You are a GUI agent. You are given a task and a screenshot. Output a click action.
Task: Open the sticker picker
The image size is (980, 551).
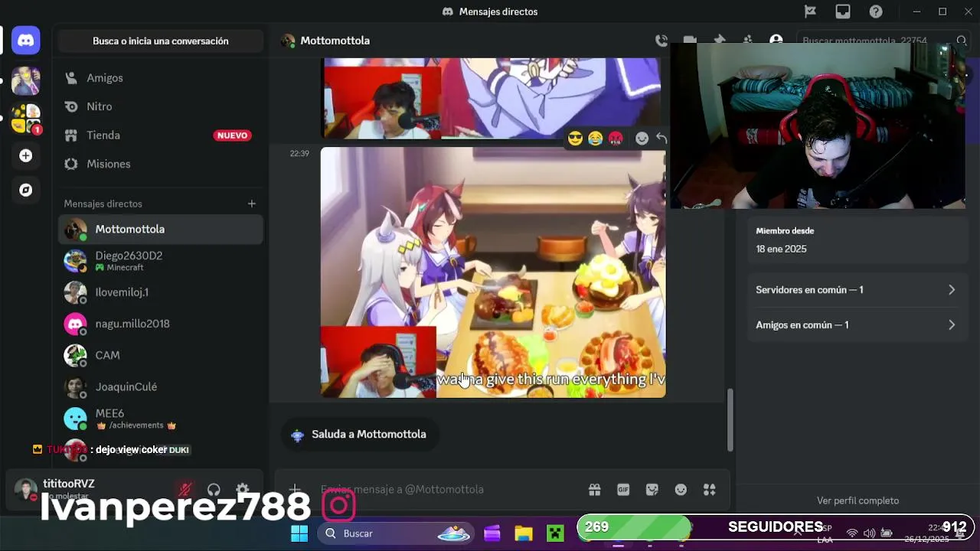(652, 490)
